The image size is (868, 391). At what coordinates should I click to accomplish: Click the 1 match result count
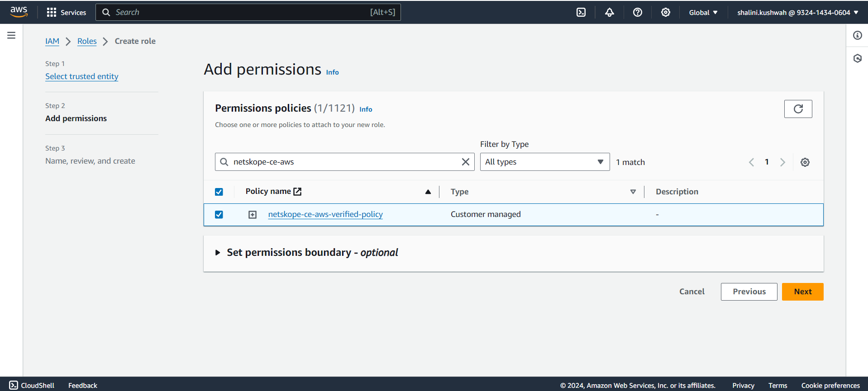[x=630, y=162]
